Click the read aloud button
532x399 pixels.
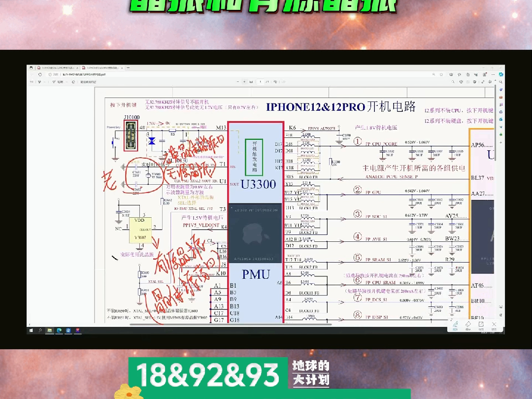tap(88, 82)
